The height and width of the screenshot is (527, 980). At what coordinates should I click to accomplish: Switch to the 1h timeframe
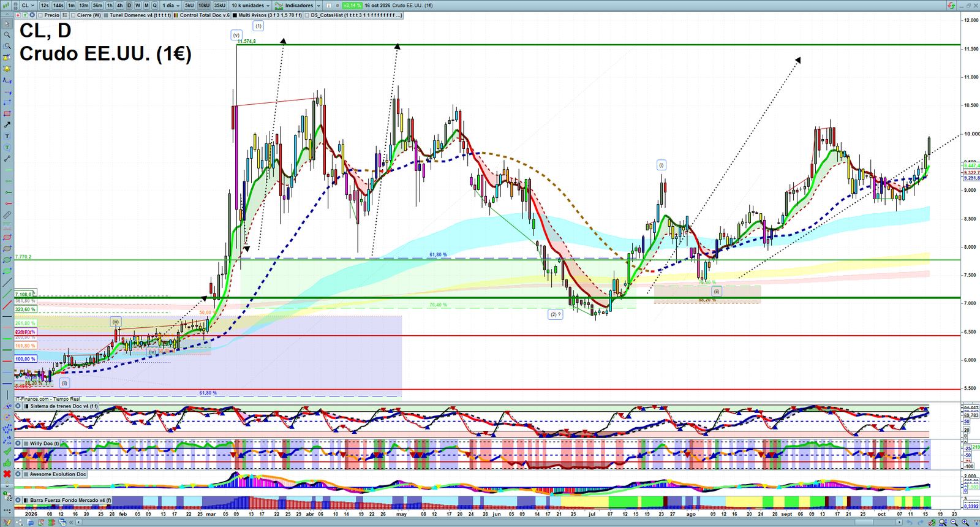[x=110, y=6]
